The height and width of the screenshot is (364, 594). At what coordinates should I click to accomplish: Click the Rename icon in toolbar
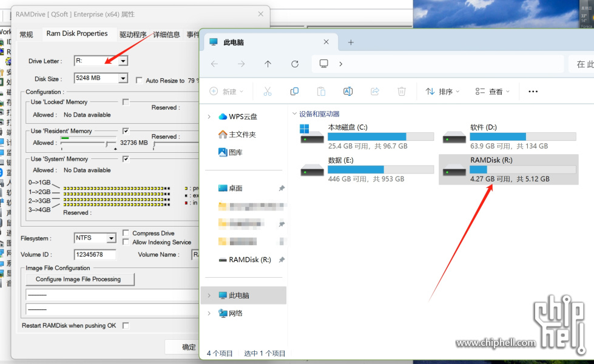[348, 91]
